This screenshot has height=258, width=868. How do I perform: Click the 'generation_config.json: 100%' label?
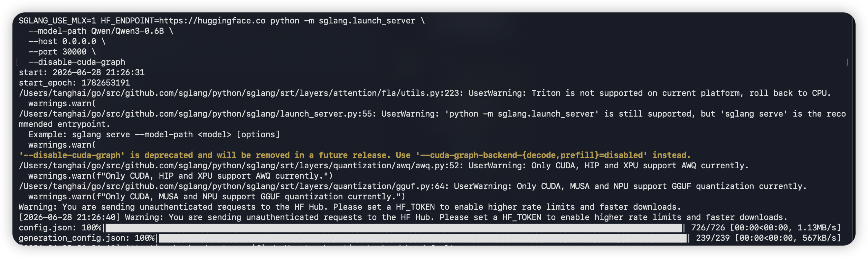pyautogui.click(x=87, y=238)
